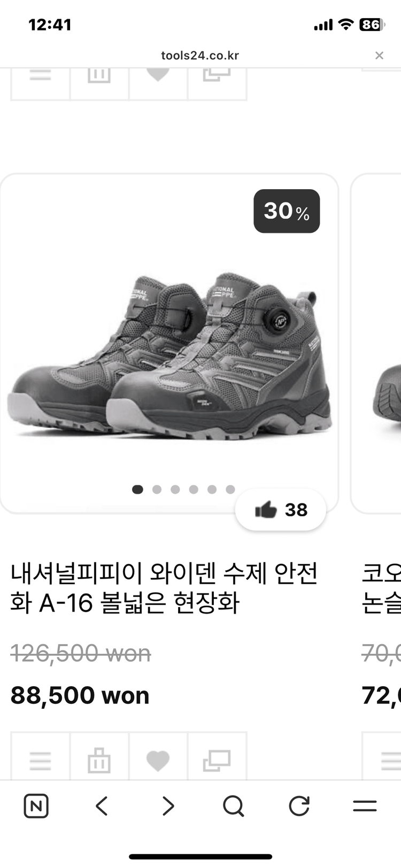Open product in new window icon below price

pos(217,760)
